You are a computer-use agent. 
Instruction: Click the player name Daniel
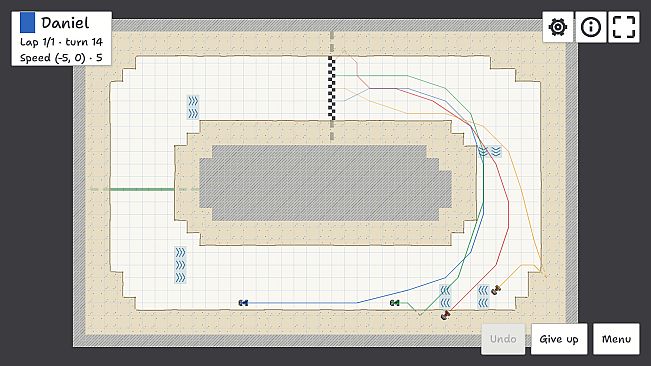pyautogui.click(x=65, y=23)
